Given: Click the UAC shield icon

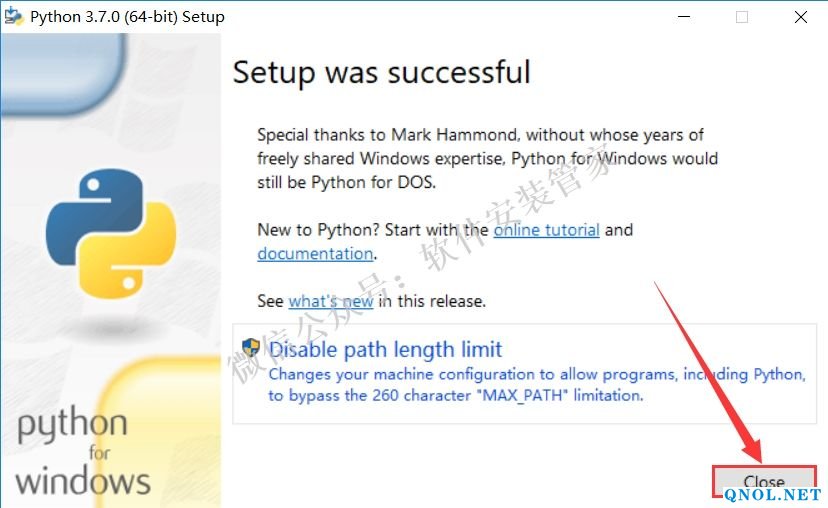Looking at the screenshot, I should coord(251,349).
